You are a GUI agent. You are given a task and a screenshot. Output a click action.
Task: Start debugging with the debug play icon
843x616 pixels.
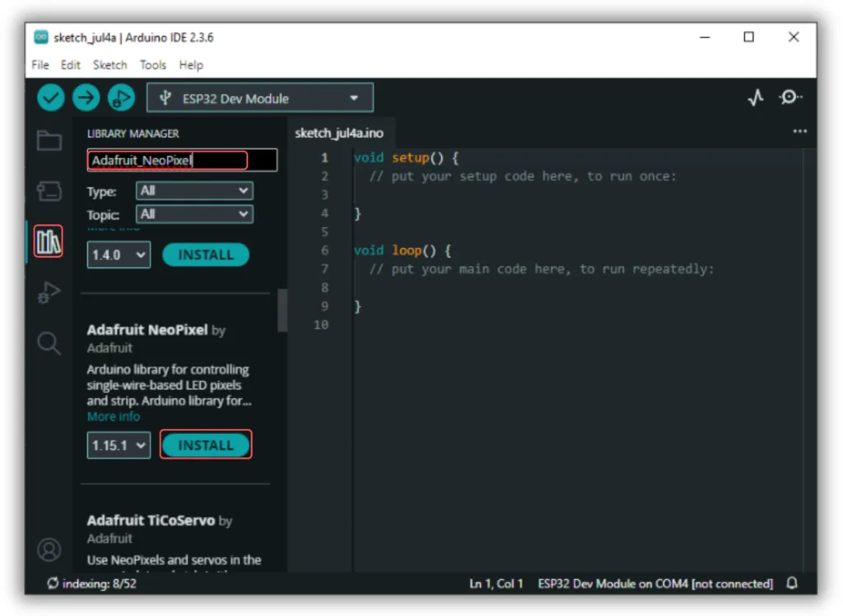click(121, 98)
